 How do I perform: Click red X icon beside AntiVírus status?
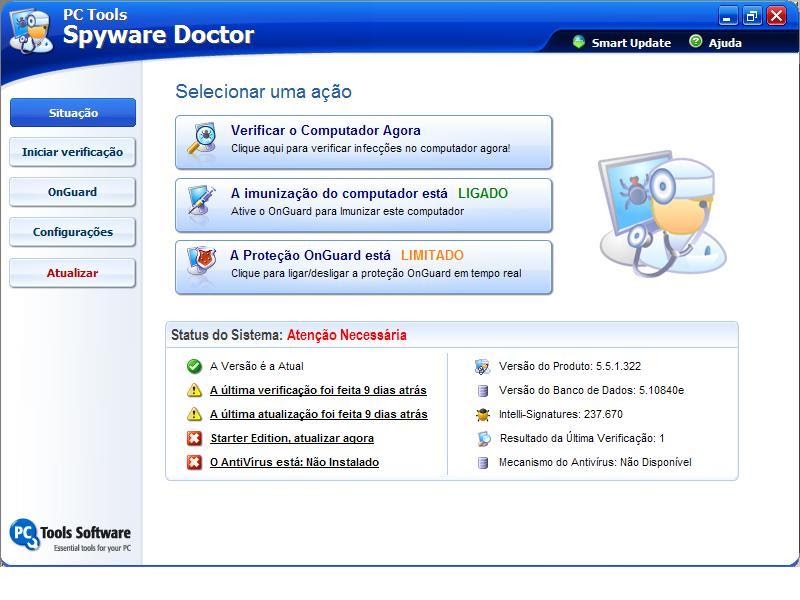194,462
